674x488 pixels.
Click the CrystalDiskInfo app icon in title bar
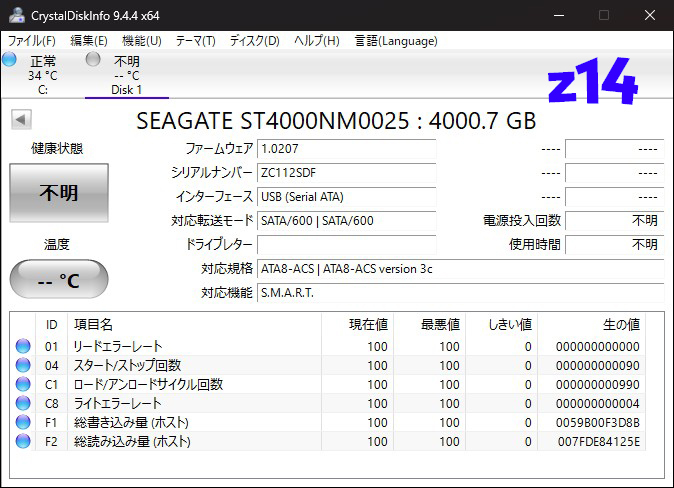(17, 15)
